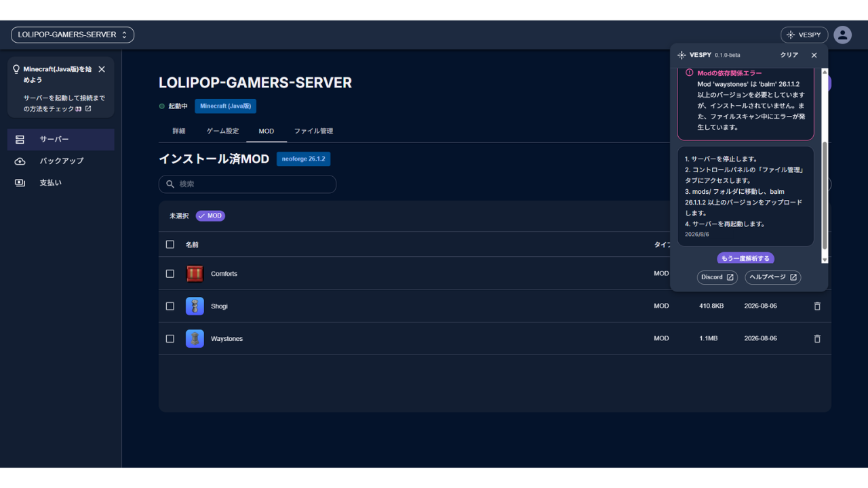Click the Minecraft (Java版) badge
The image size is (868, 488).
click(x=225, y=106)
